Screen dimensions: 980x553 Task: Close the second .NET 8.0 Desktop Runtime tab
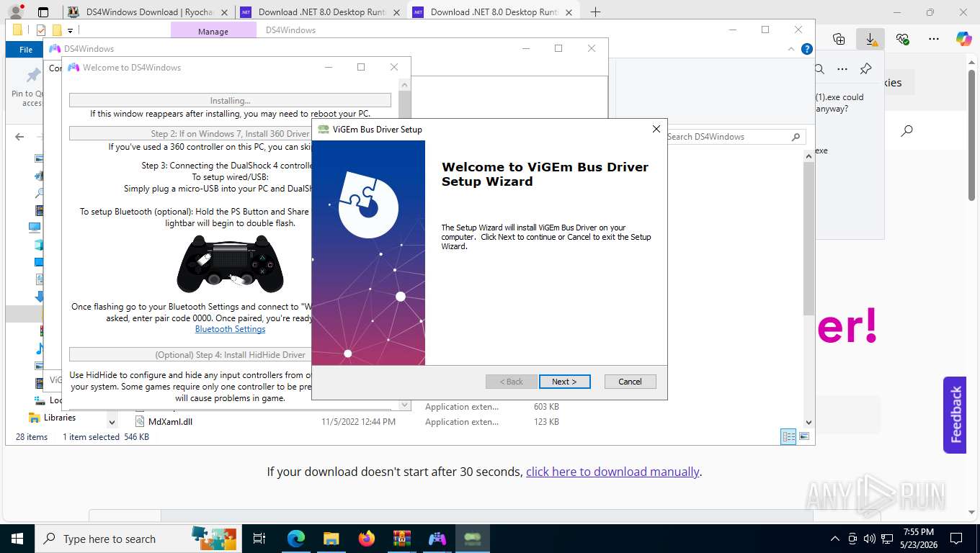tap(569, 12)
